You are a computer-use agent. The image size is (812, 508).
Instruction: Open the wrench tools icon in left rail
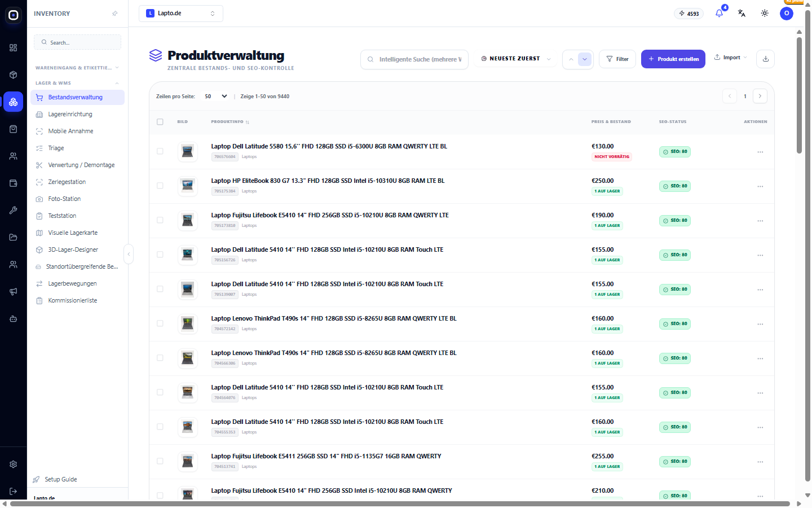tap(14, 211)
